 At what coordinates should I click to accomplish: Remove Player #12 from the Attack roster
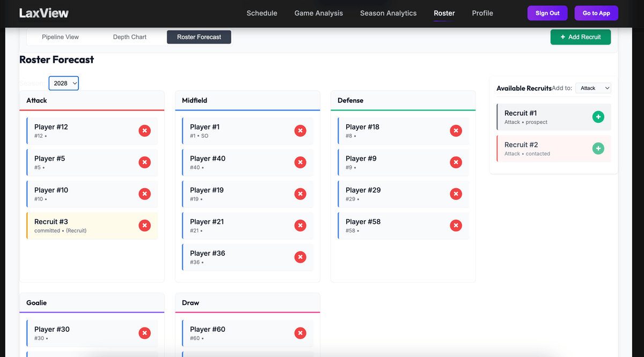pos(144,130)
